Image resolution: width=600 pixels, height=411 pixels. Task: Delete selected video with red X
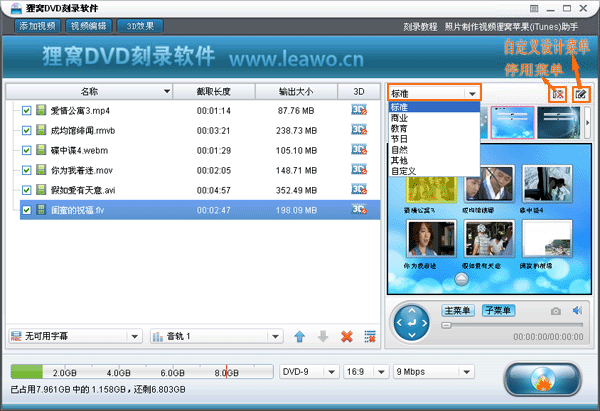[x=347, y=337]
